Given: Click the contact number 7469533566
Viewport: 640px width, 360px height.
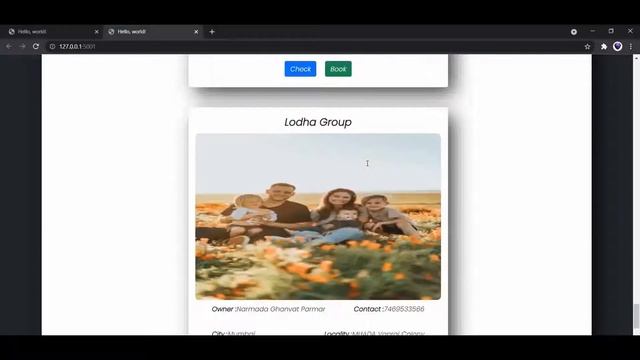Looking at the screenshot, I should tap(404, 309).
